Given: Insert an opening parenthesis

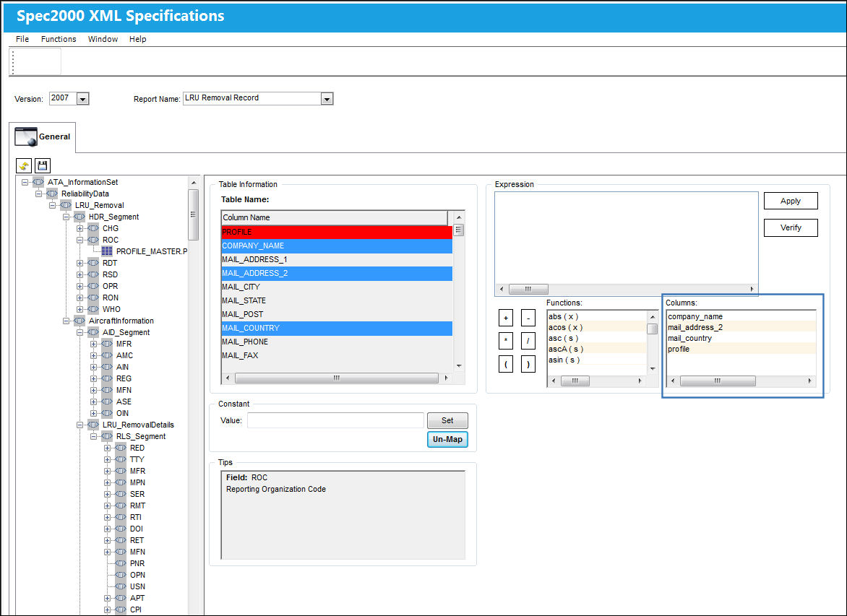Looking at the screenshot, I should click(506, 365).
